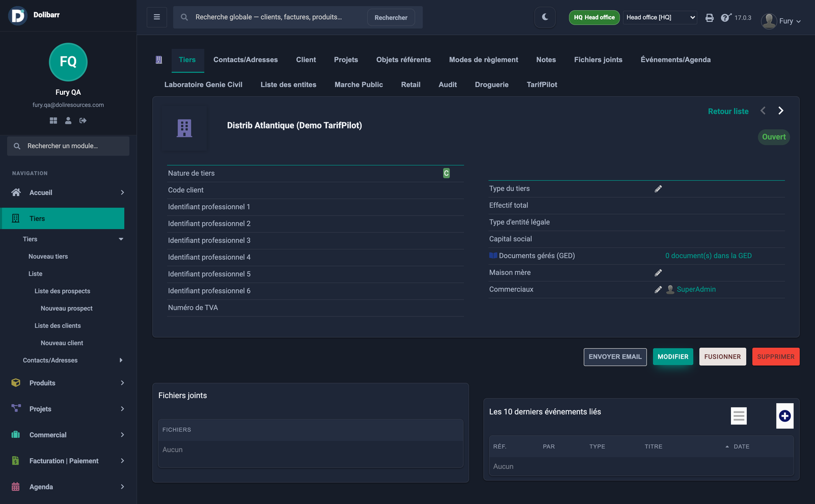
Task: Expand Contacts/Adresses submenu arrow
Action: click(121, 360)
